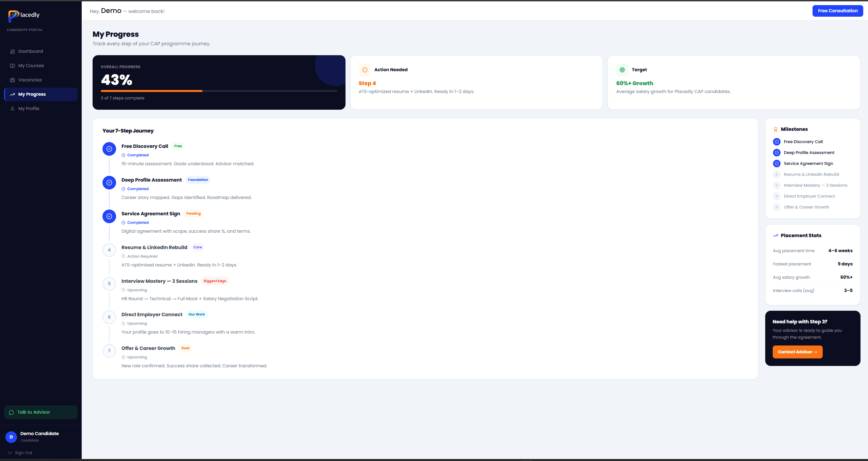Image resolution: width=868 pixels, height=461 pixels.
Task: Go to My Courses in the sidebar
Action: click(x=41, y=66)
